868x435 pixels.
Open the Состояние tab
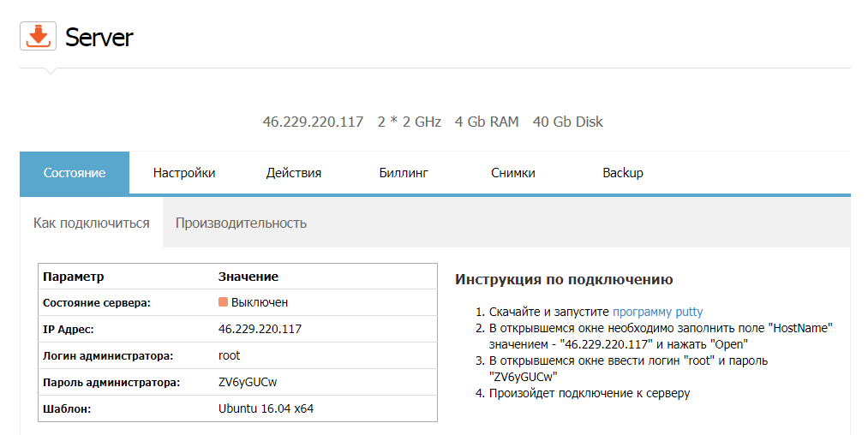(75, 173)
